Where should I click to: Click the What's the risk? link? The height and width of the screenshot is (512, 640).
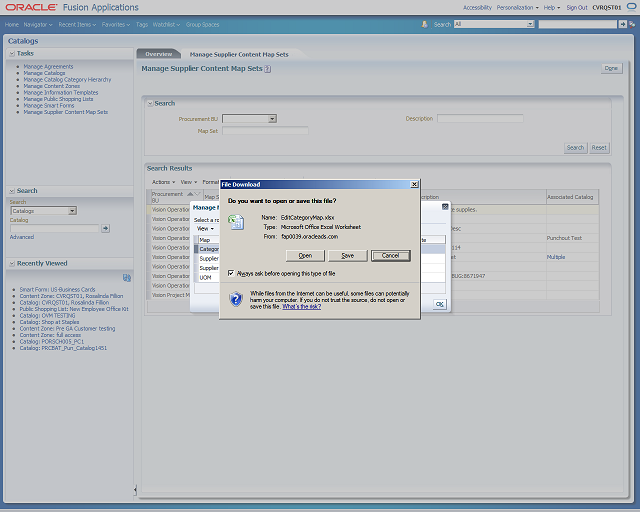point(302,307)
